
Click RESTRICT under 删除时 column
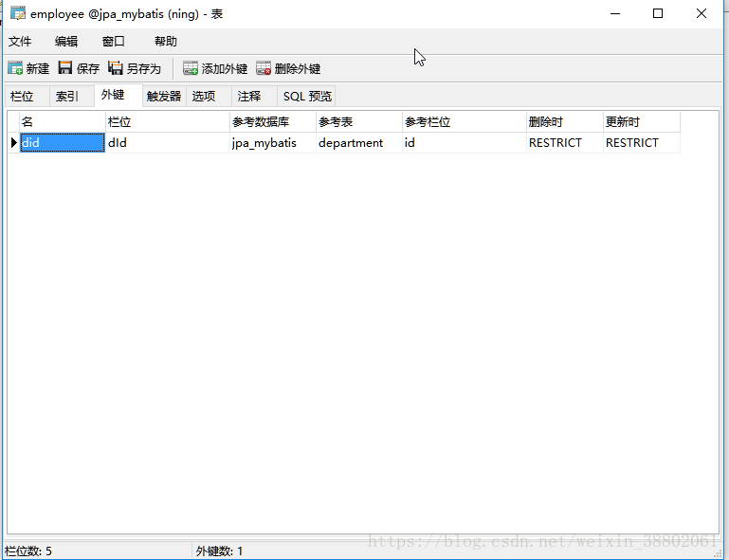[564, 143]
